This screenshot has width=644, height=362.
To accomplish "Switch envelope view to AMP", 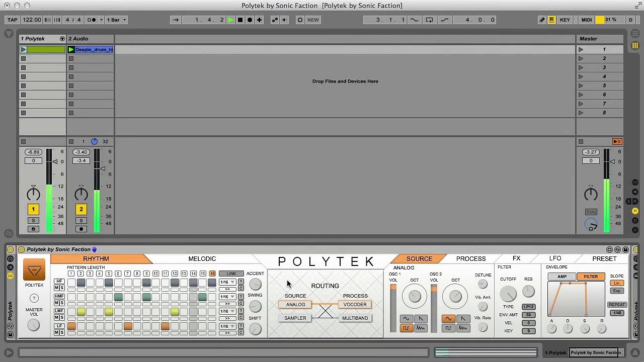I will pos(562,277).
